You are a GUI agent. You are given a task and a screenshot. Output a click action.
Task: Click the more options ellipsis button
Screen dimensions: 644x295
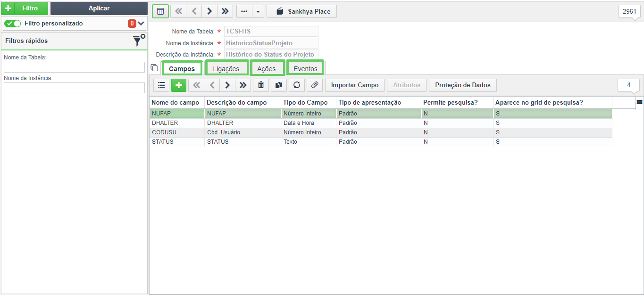(244, 11)
